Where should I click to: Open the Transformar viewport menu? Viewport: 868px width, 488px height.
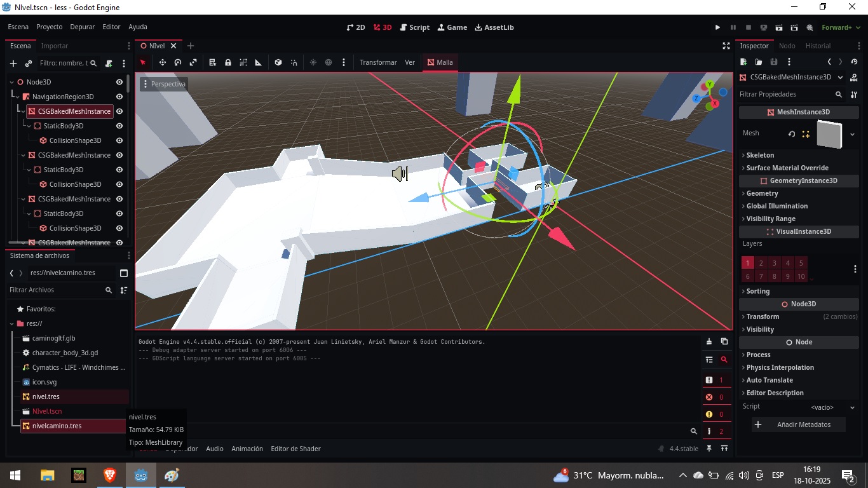tap(378, 62)
